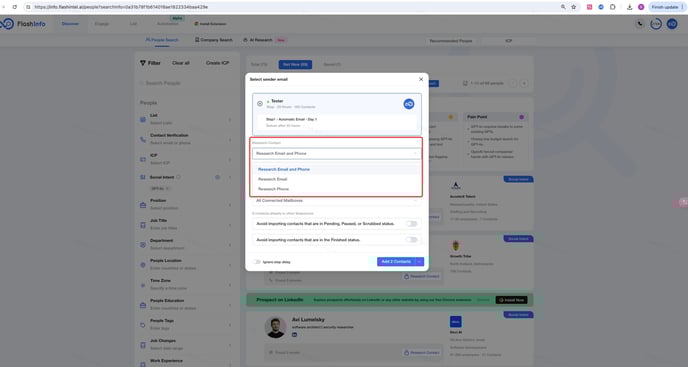688x367 pixels.
Task: Click the Avi Lumelsky name
Action: click(308, 320)
